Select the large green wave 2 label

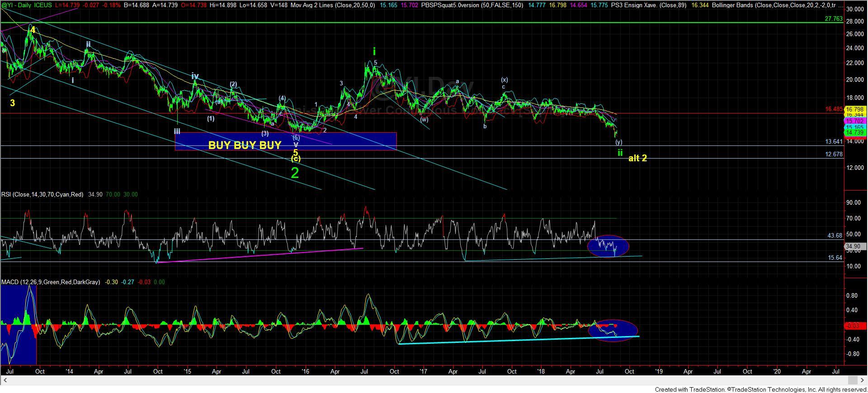click(x=295, y=173)
